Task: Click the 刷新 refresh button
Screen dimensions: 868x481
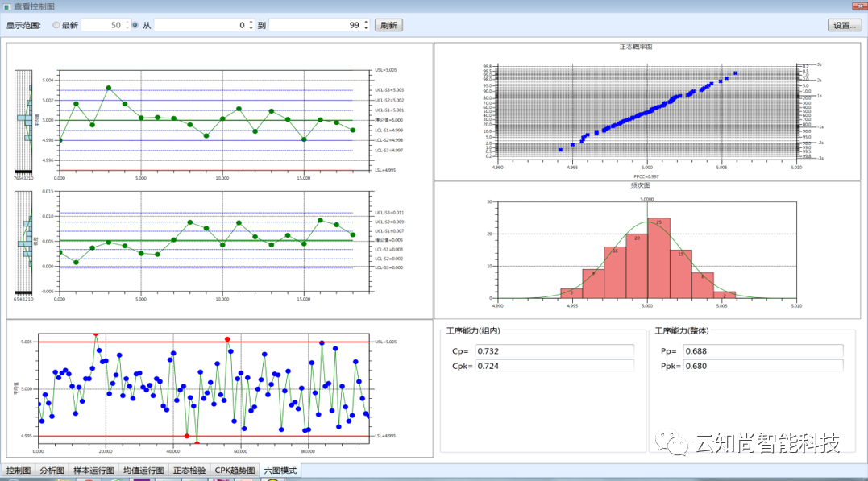Action: tap(388, 25)
